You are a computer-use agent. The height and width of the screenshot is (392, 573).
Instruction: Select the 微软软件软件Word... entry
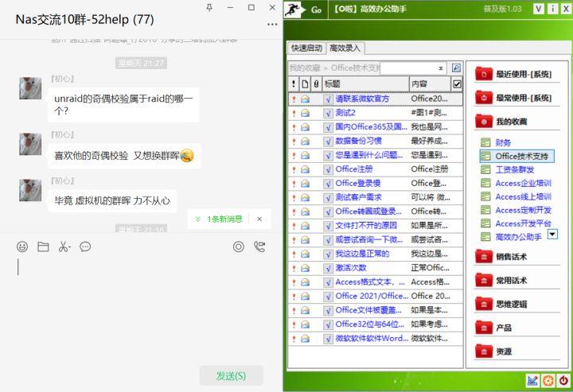coord(372,339)
